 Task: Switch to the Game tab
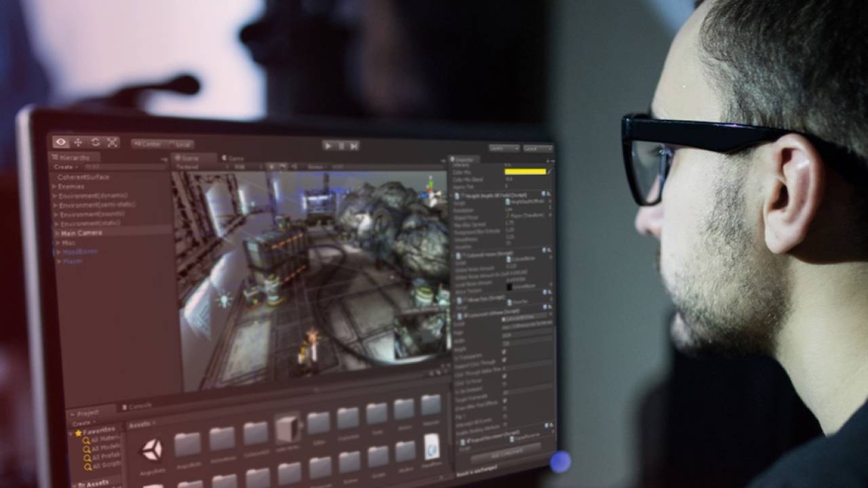pyautogui.click(x=233, y=158)
